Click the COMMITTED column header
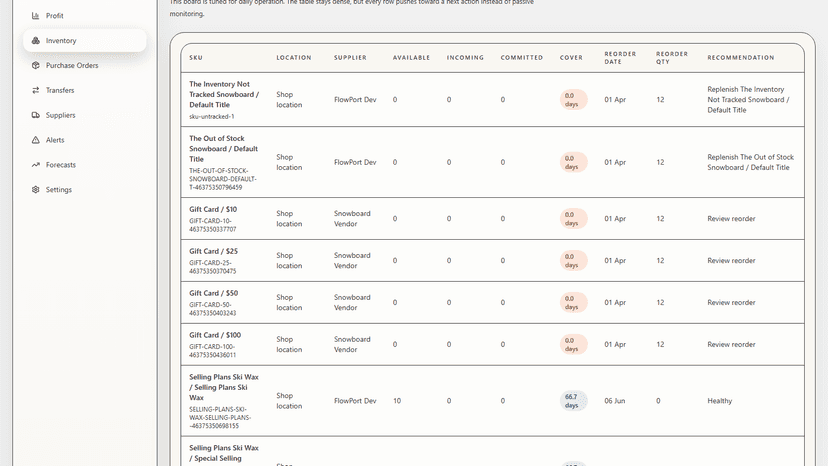The width and height of the screenshot is (828, 466). click(522, 58)
